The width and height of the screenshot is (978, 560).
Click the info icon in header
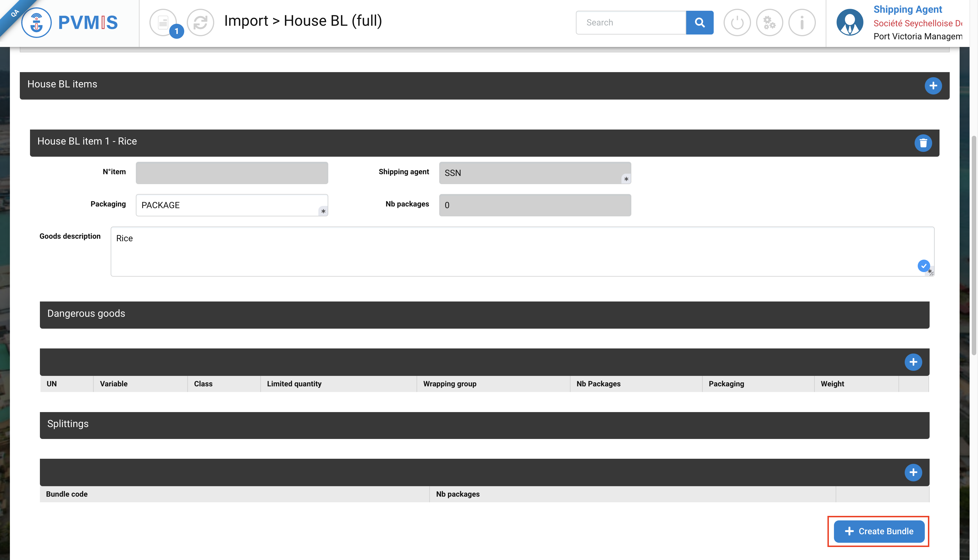pyautogui.click(x=802, y=22)
